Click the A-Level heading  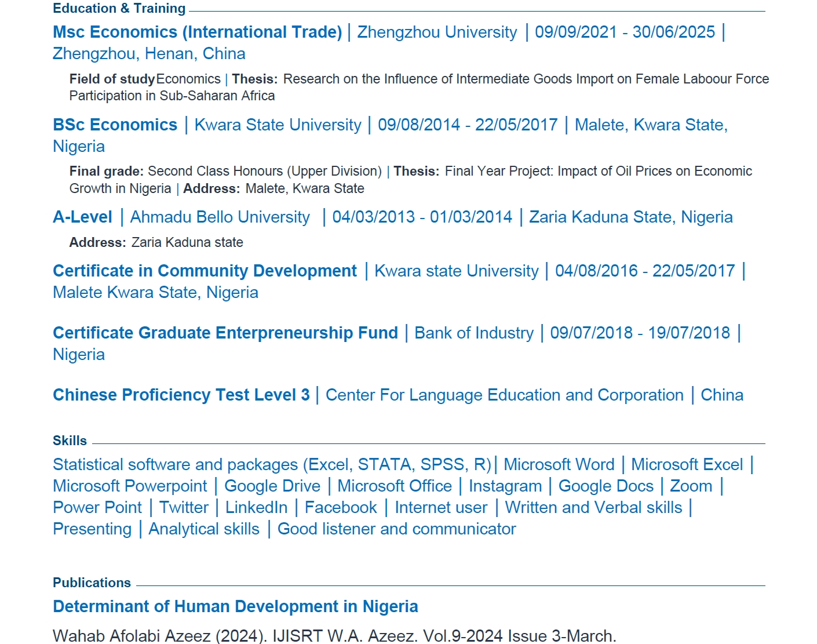[x=82, y=217]
